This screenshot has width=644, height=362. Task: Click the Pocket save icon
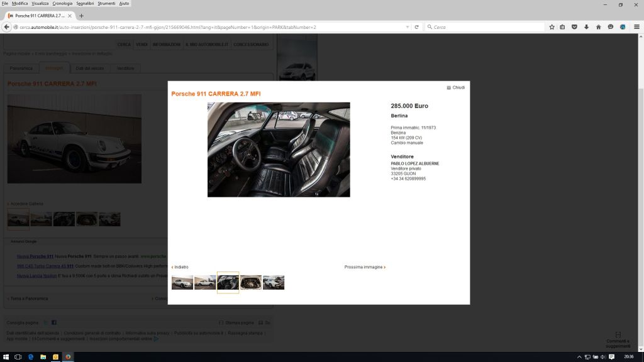tap(574, 27)
